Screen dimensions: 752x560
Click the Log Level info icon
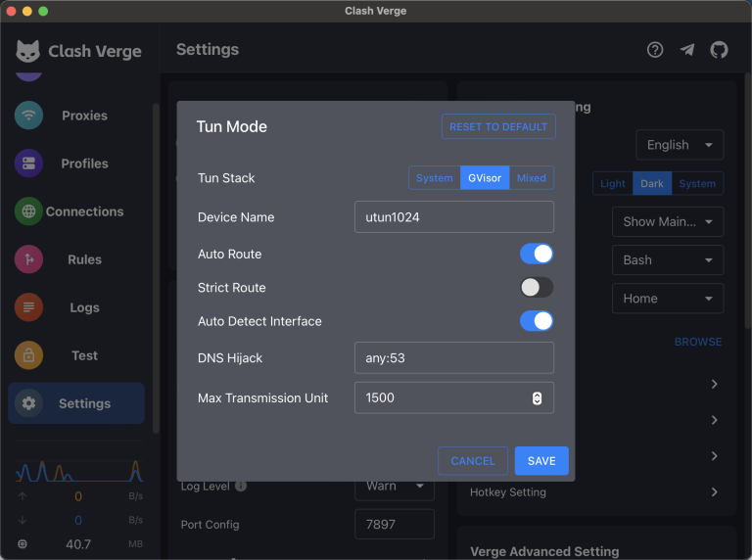[x=241, y=487]
